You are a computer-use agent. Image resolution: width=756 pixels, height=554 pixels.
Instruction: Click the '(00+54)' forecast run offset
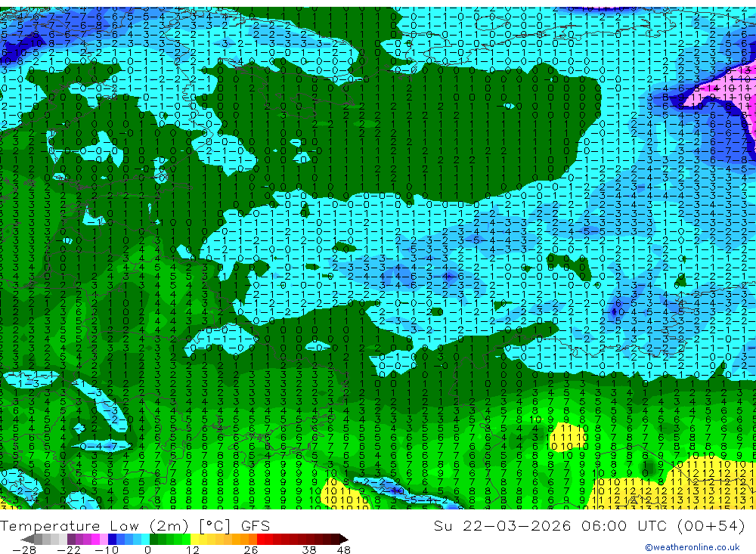711,525
